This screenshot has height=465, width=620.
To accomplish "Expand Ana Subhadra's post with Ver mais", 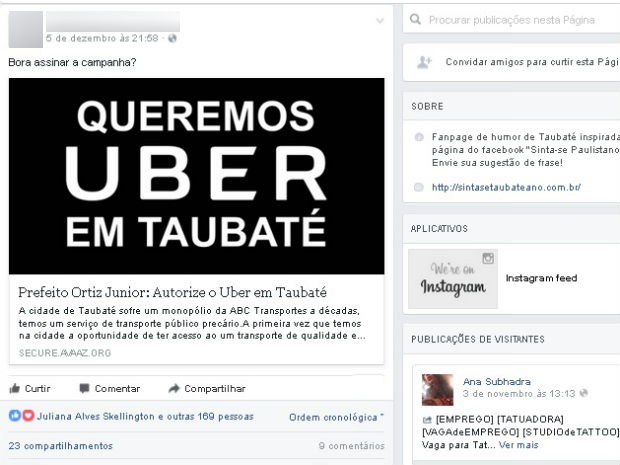I will 518,445.
